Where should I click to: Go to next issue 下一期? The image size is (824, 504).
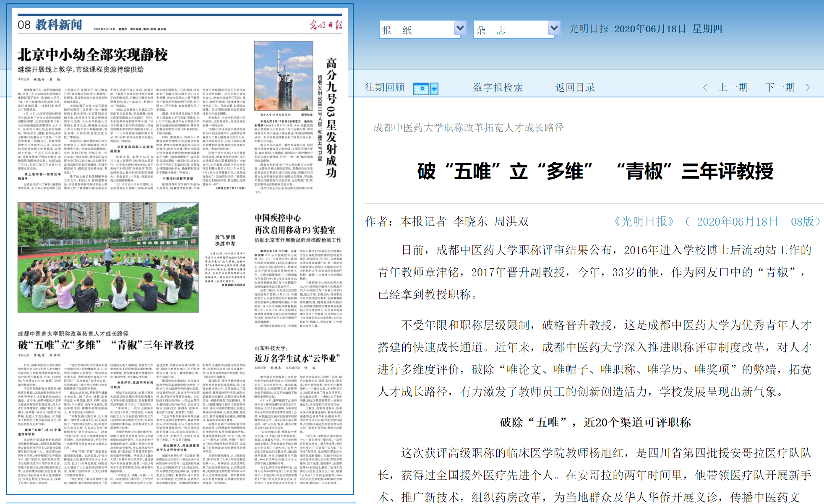(780, 87)
